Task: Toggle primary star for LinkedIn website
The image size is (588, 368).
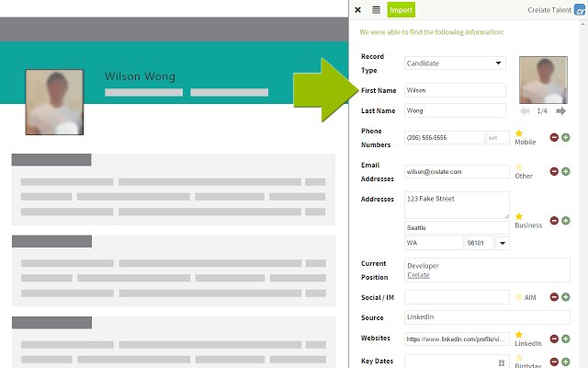Action: tap(519, 335)
